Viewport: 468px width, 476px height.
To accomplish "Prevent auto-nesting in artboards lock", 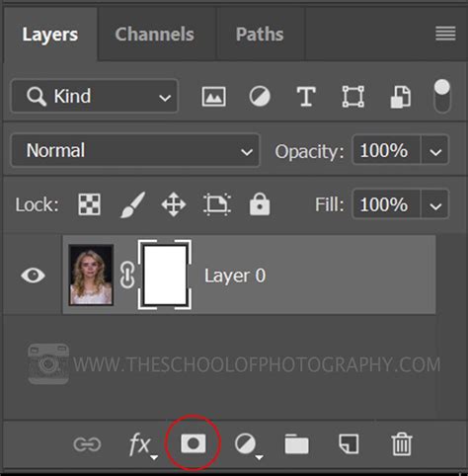I will pyautogui.click(x=217, y=204).
